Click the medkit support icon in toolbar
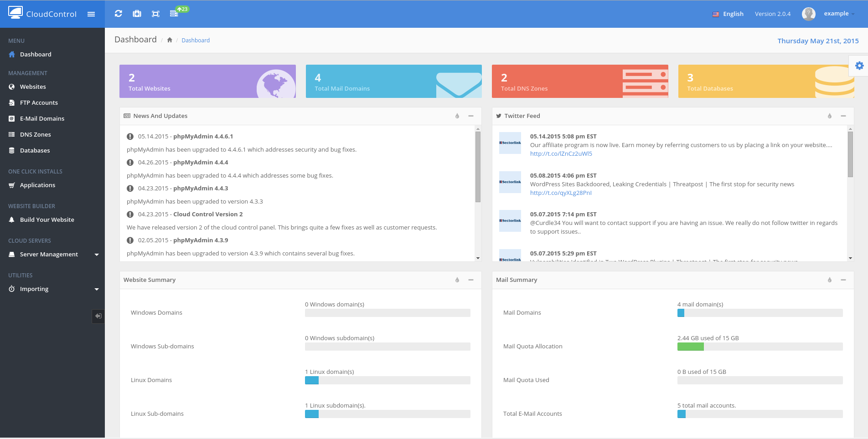868x439 pixels. 137,14
